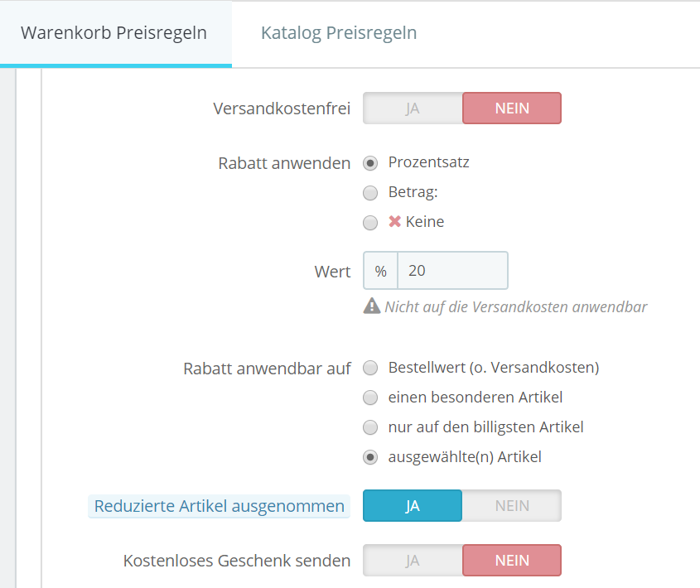
Task: Open the Warenkorb Preisregeln tab
Action: pyautogui.click(x=114, y=33)
